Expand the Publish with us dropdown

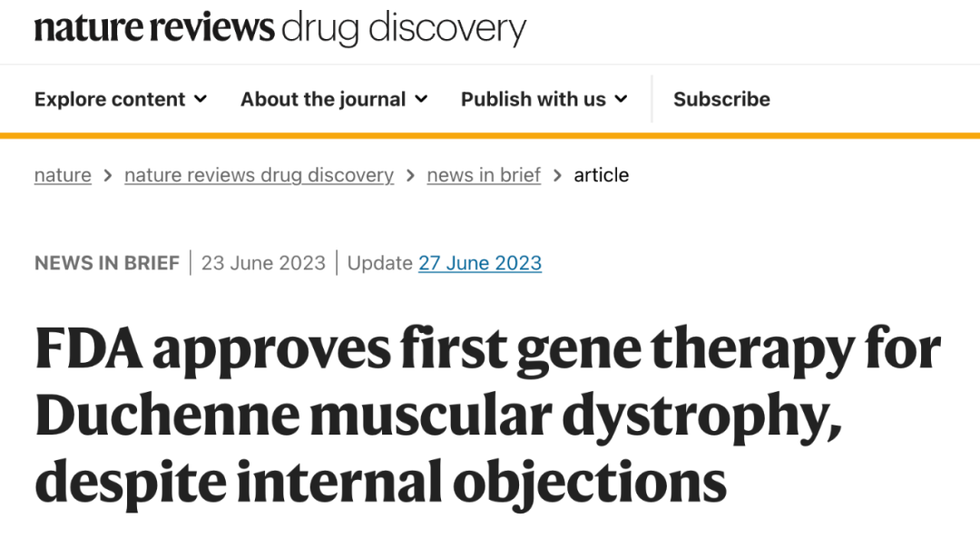pyautogui.click(x=544, y=99)
